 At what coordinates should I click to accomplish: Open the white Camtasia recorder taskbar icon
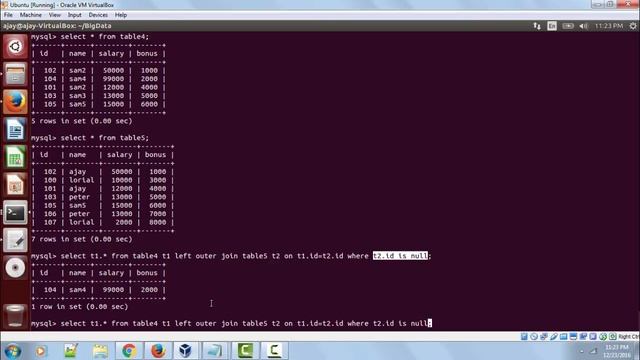point(274,351)
